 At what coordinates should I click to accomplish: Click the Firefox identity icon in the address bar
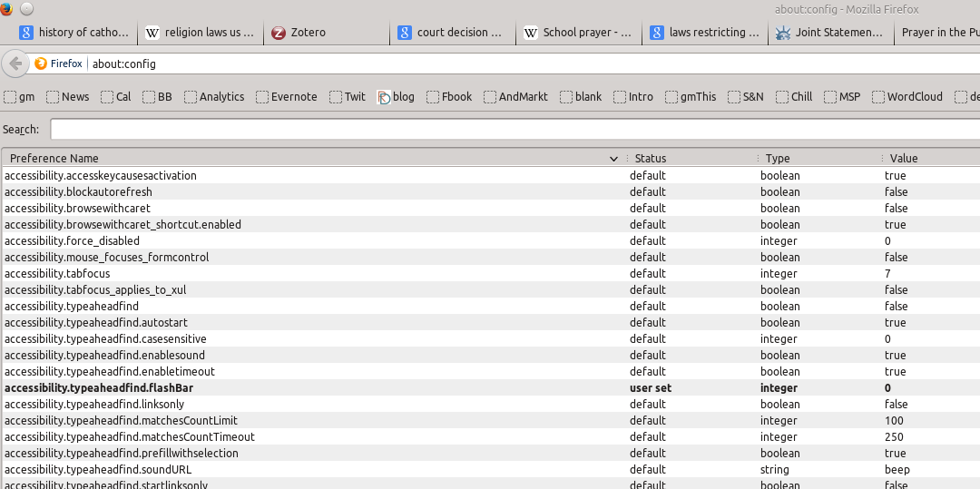tap(41, 64)
